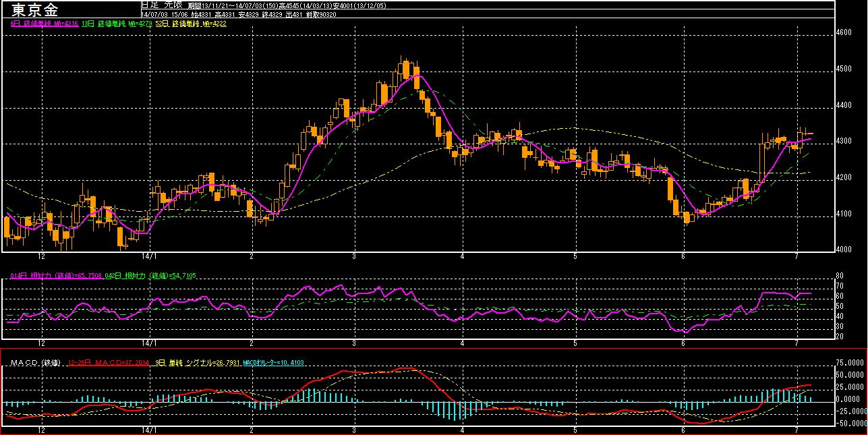Click the 4500 price axis label
This screenshot has width=868, height=435.
pyautogui.click(x=844, y=69)
